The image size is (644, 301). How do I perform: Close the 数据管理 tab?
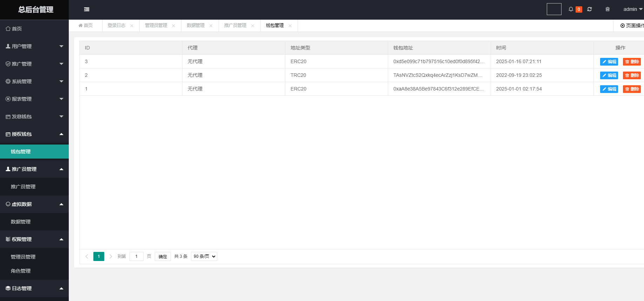point(211,26)
